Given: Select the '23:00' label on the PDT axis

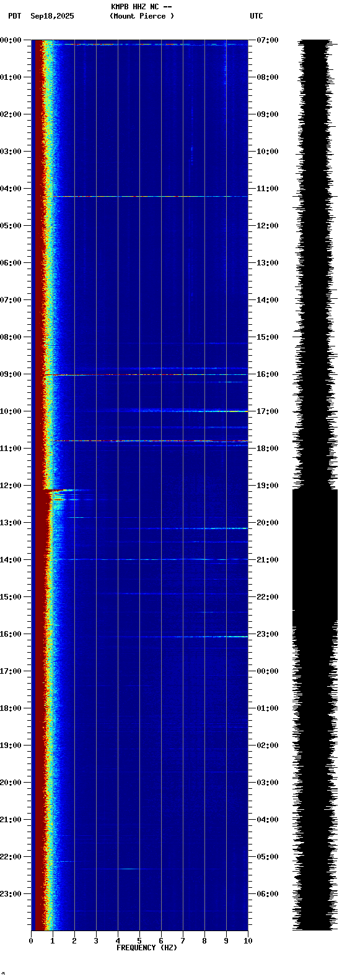Looking at the screenshot, I should pyautogui.click(x=11, y=894).
